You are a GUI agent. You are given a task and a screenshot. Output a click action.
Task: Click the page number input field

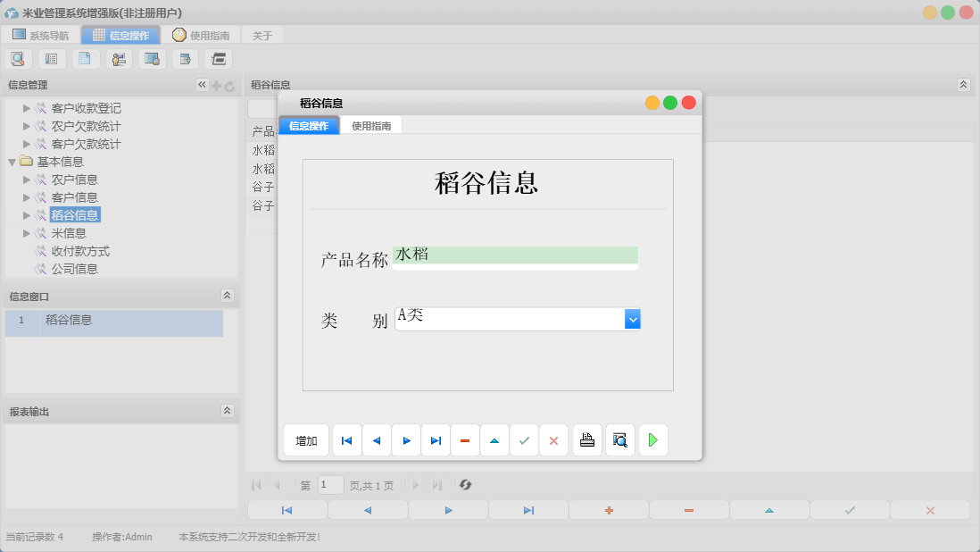[x=329, y=485]
